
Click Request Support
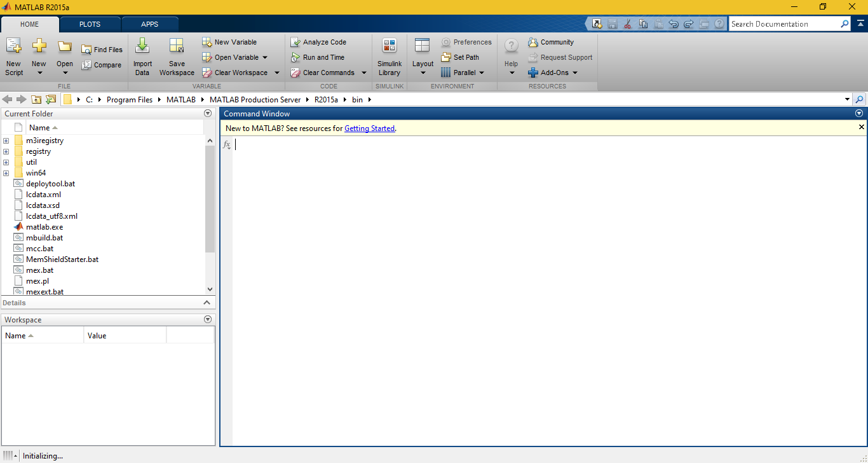560,57
